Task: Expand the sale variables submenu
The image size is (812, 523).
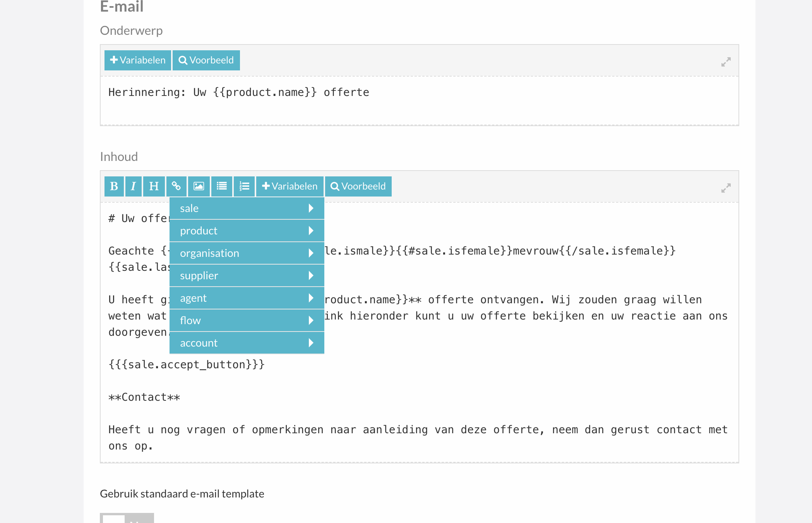Action: (247, 209)
